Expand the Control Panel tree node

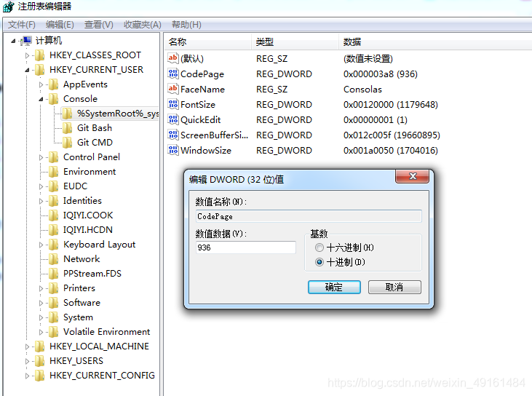[x=41, y=157]
